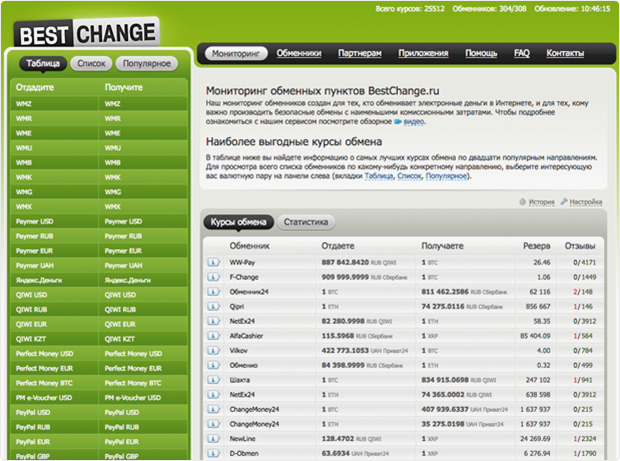
Task: Open reviews 1/2324 for NewLine
Action: click(584, 439)
